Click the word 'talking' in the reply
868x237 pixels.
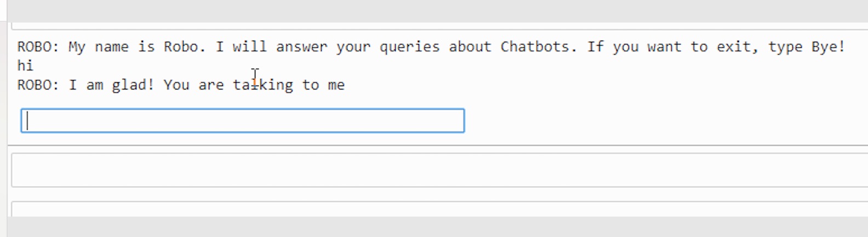pyautogui.click(x=263, y=85)
